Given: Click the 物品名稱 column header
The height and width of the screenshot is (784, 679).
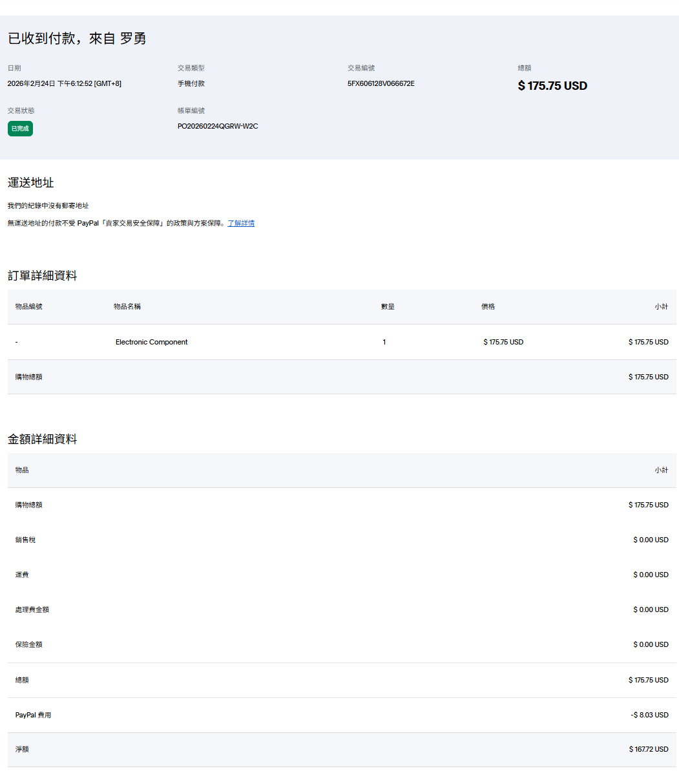Looking at the screenshot, I should [x=127, y=306].
